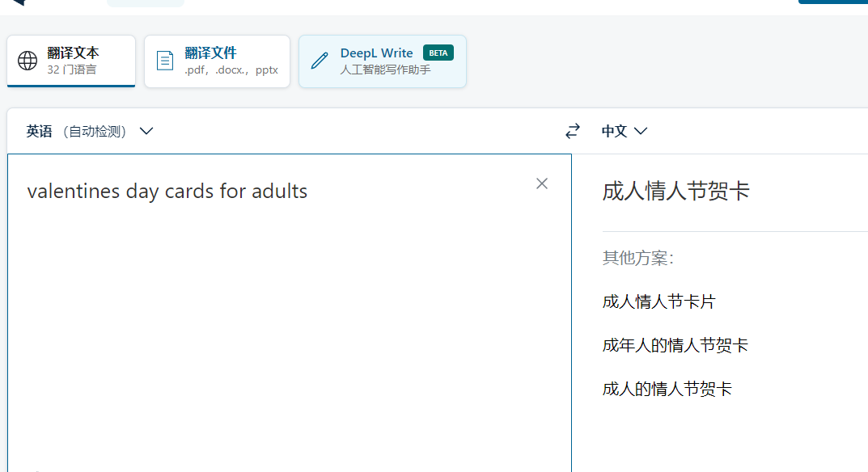Click the globe icon on 翻译文本

(28, 61)
